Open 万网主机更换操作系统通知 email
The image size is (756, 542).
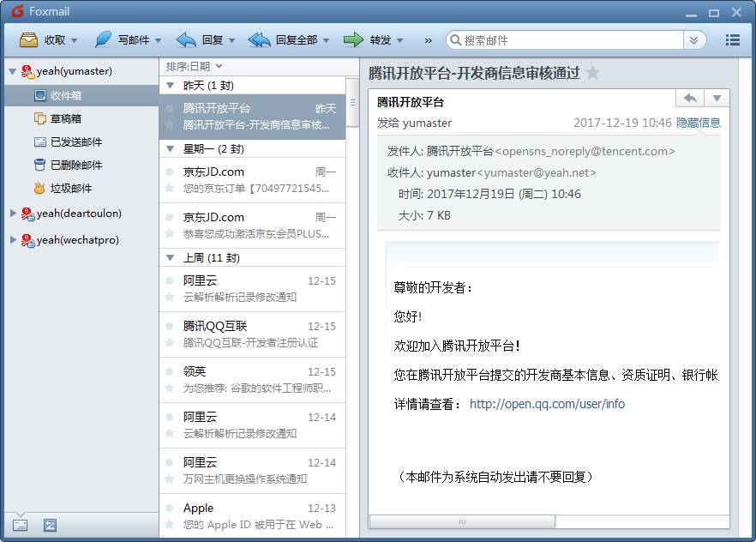(252, 471)
